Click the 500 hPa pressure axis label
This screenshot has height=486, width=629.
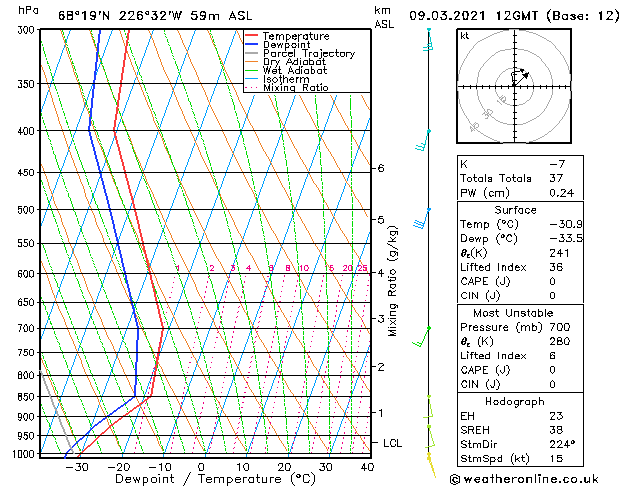27,210
